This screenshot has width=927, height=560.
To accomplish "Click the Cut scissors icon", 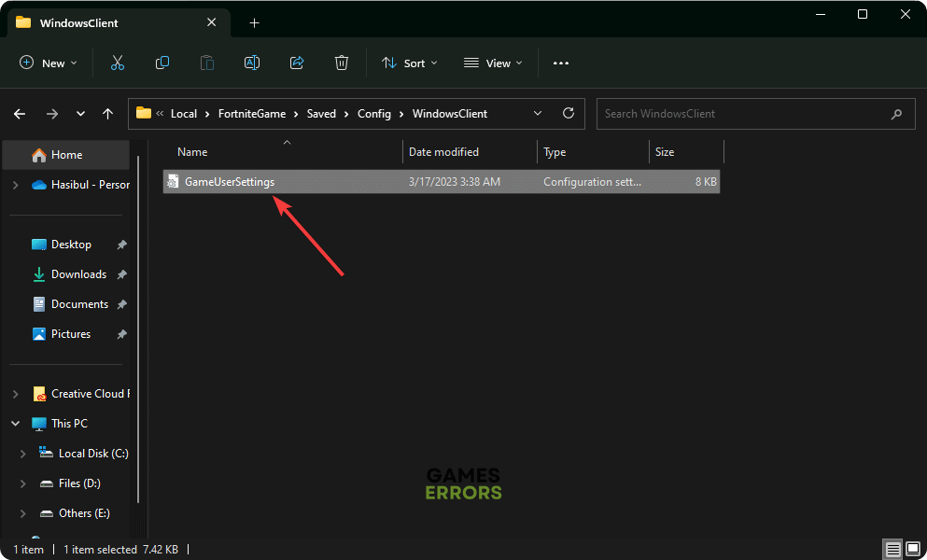I will [118, 63].
